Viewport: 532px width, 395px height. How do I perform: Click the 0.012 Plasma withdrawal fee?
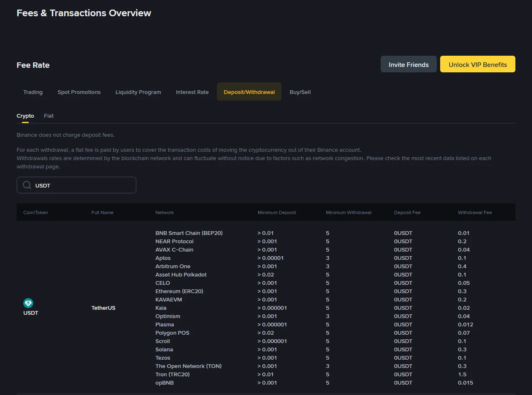pos(465,325)
